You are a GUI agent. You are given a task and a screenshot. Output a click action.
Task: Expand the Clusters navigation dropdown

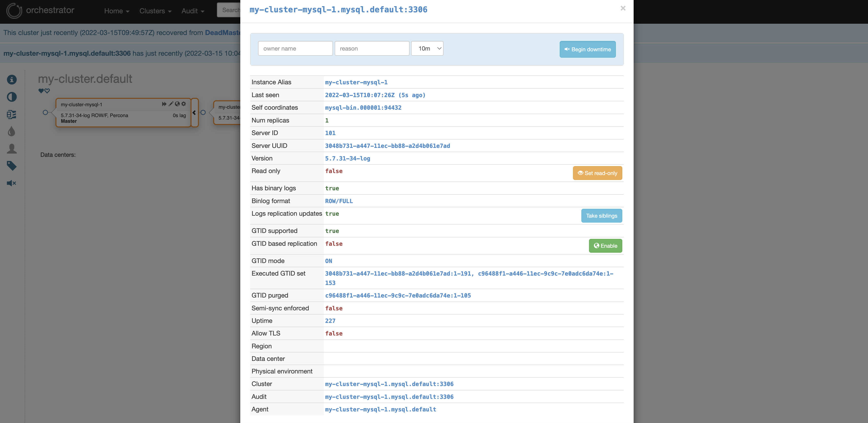pyautogui.click(x=155, y=10)
